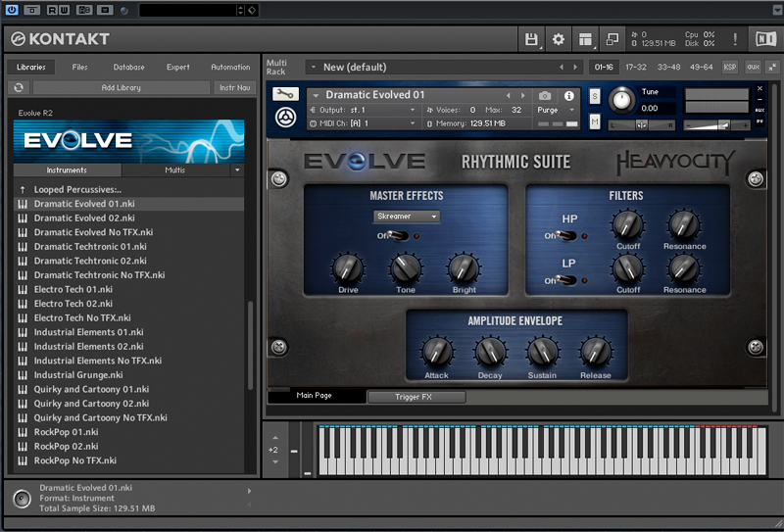Click the info pane speaker icon
784x532 pixels.
(22, 499)
